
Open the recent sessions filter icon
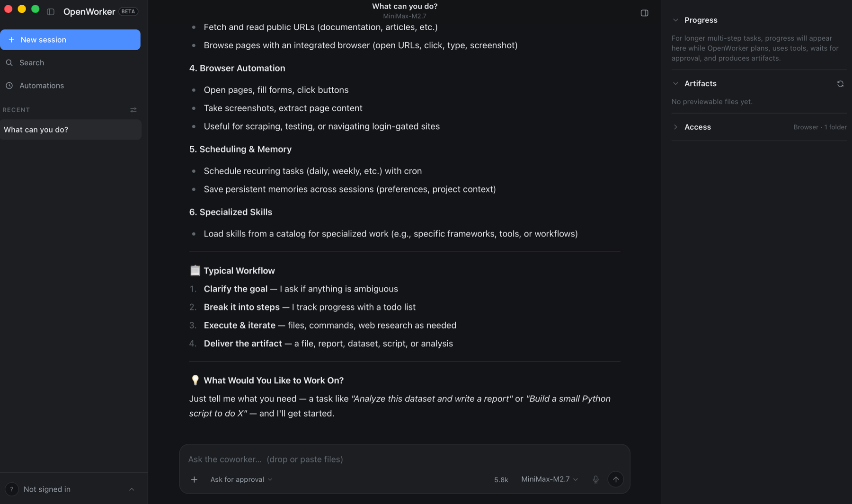(x=133, y=110)
